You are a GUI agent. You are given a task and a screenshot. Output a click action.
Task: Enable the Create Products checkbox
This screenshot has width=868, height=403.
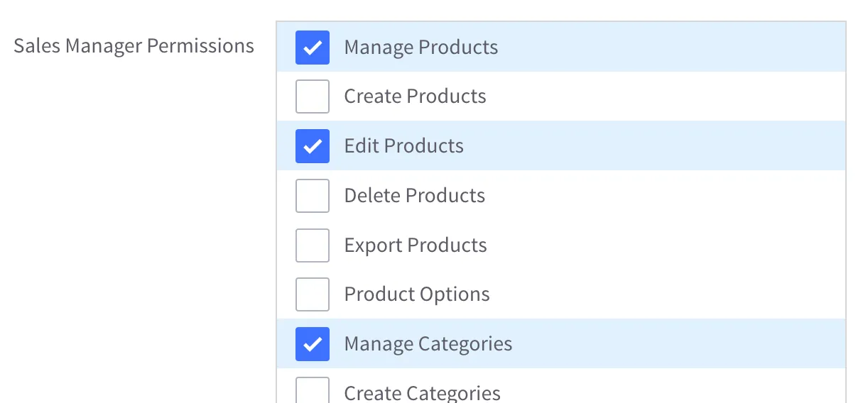tap(313, 96)
